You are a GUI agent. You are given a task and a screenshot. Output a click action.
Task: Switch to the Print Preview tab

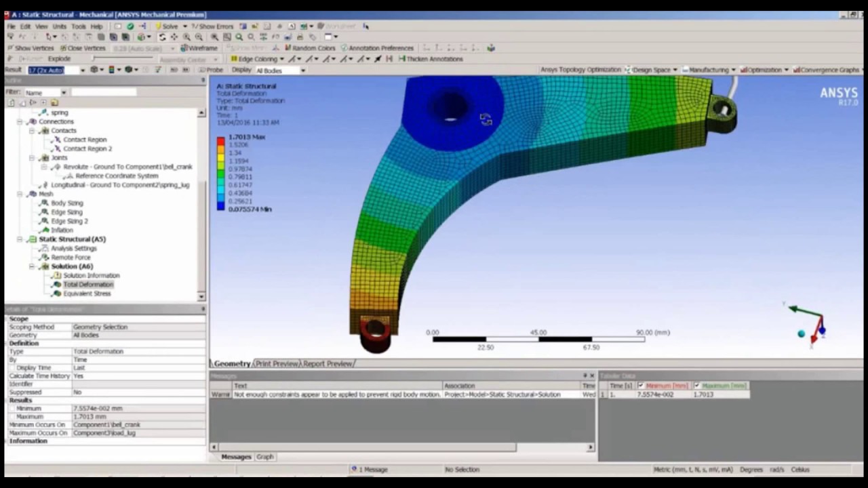[277, 364]
